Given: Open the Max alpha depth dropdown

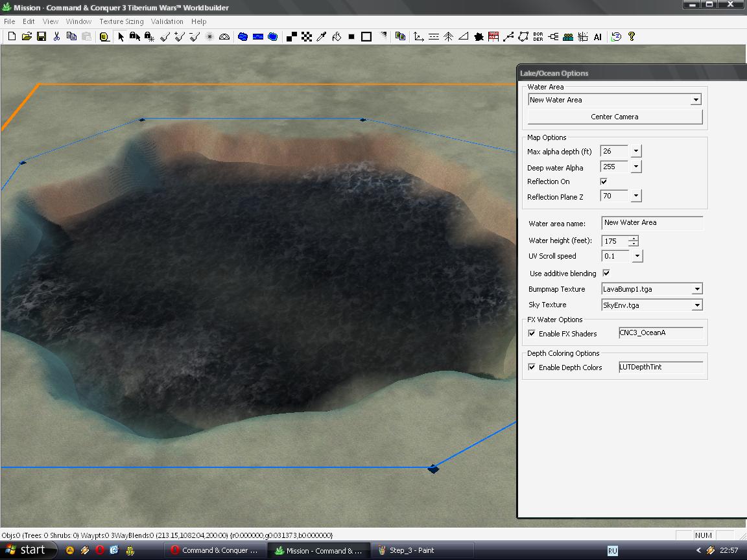Looking at the screenshot, I should (x=636, y=151).
